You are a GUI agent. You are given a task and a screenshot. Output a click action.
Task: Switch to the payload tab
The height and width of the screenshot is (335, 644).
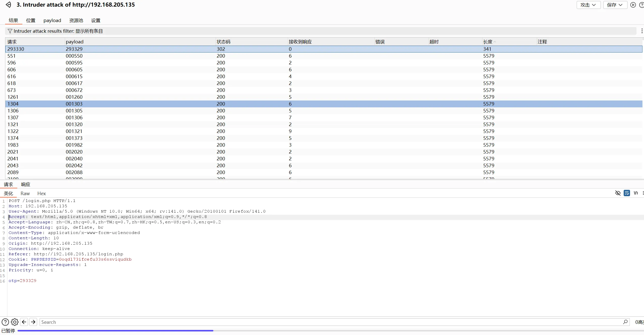[52, 20]
